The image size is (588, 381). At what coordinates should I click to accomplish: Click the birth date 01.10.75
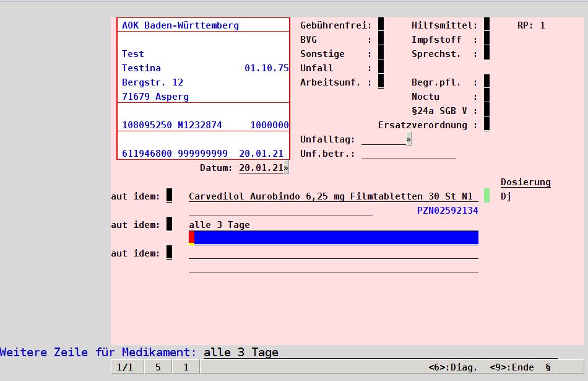click(267, 68)
